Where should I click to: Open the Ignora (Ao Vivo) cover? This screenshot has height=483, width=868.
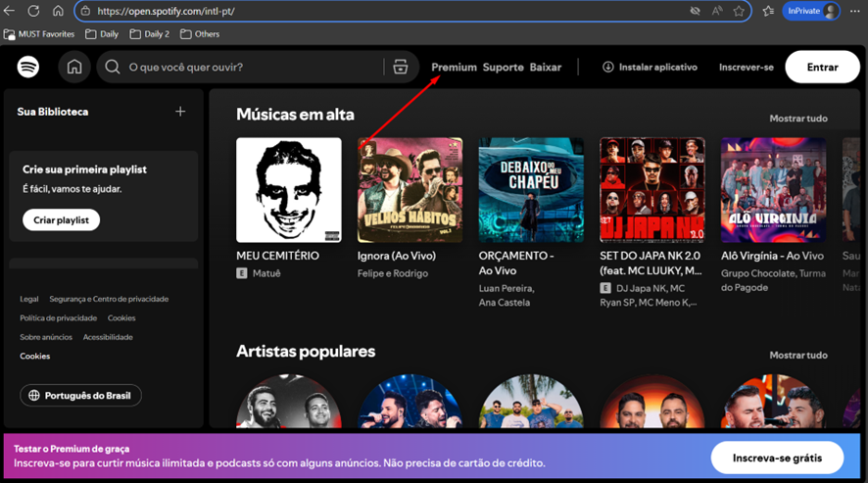tap(410, 190)
